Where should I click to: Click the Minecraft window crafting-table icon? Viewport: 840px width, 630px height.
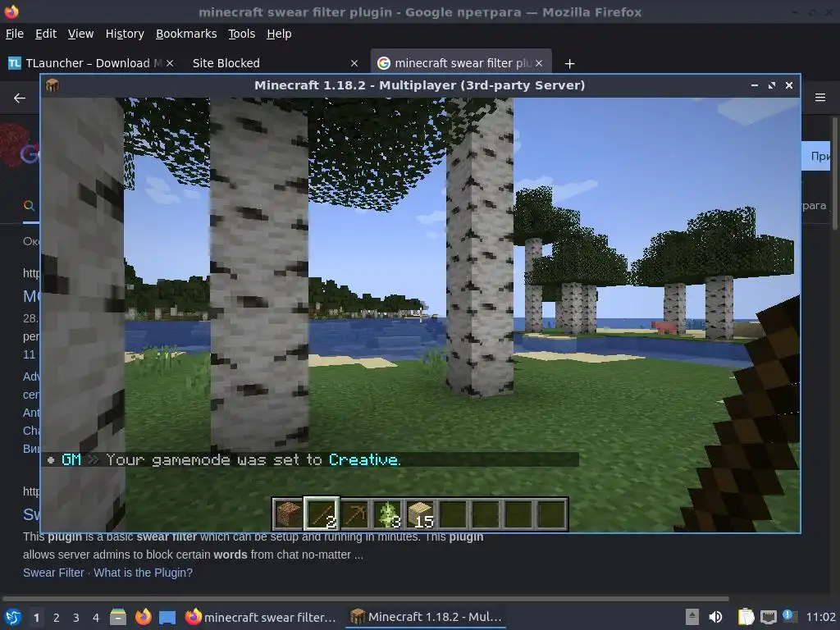(x=52, y=85)
